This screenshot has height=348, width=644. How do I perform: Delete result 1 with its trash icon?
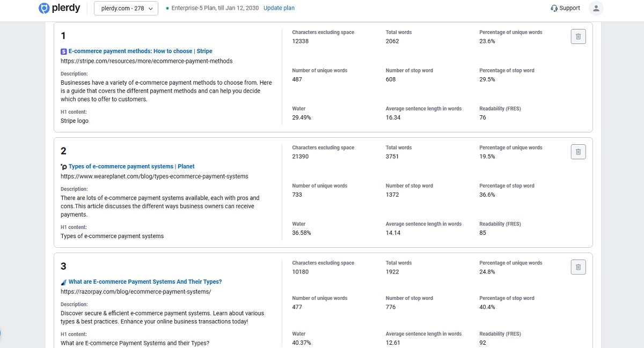coord(578,36)
